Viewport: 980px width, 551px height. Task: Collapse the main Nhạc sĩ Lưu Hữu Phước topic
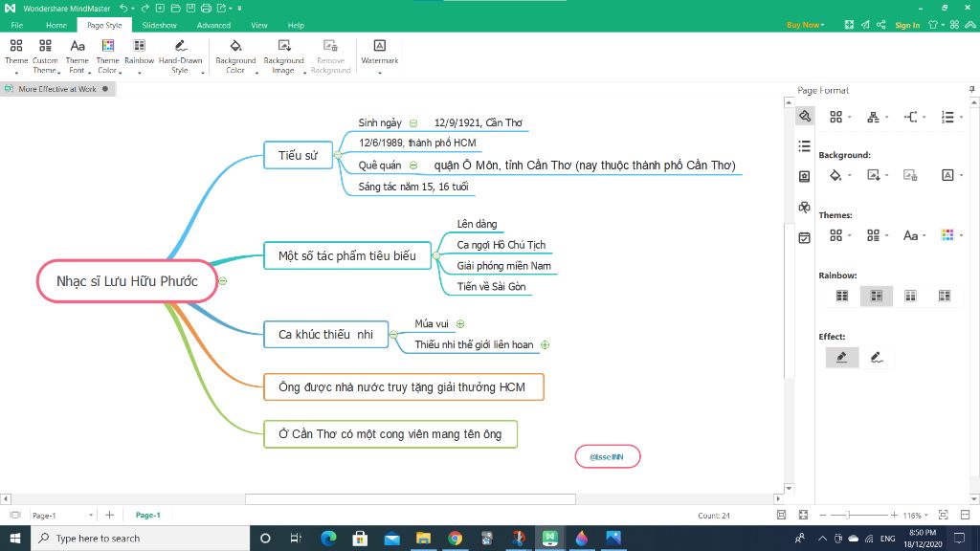pyautogui.click(x=222, y=281)
